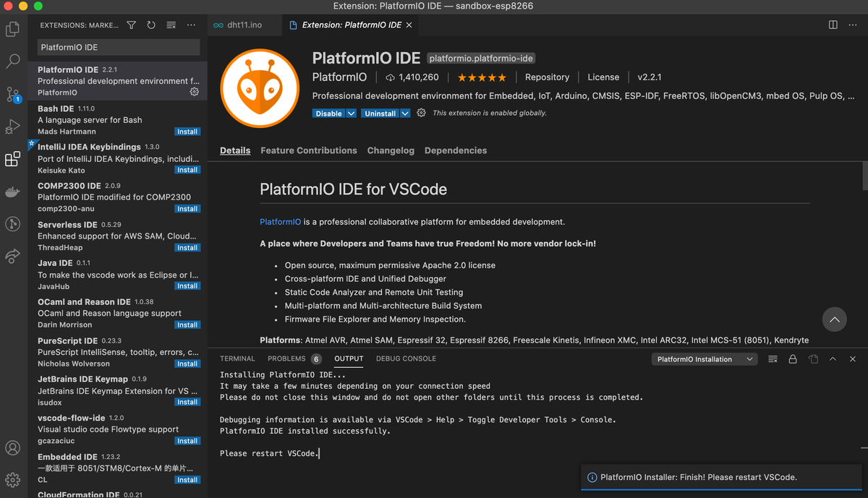868x498 pixels.
Task: Open Extensions view more actions menu
Action: click(191, 25)
